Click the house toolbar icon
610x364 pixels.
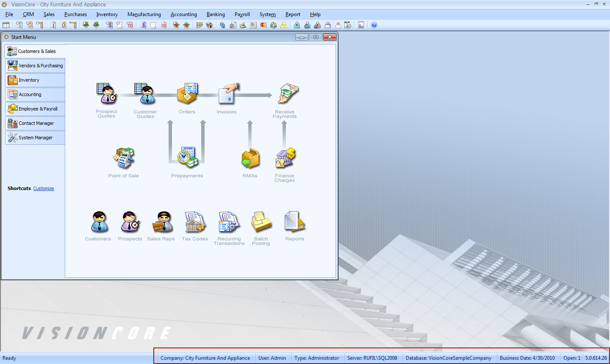pos(210,25)
